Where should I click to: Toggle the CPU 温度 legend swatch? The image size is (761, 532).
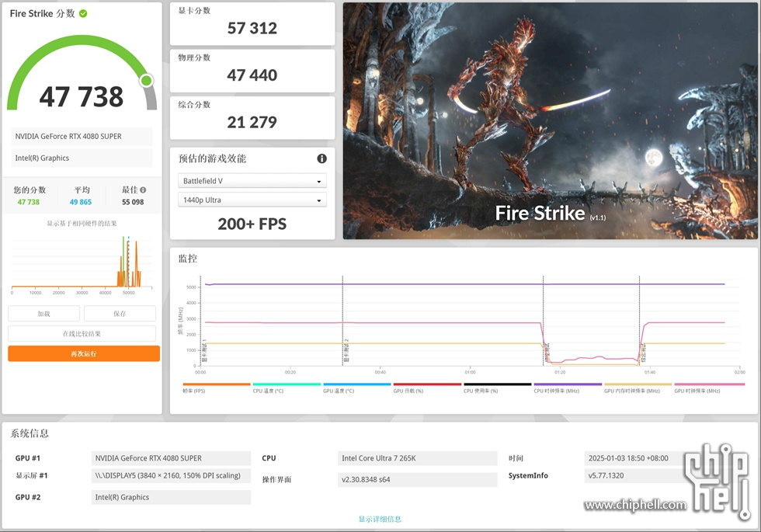click(287, 384)
